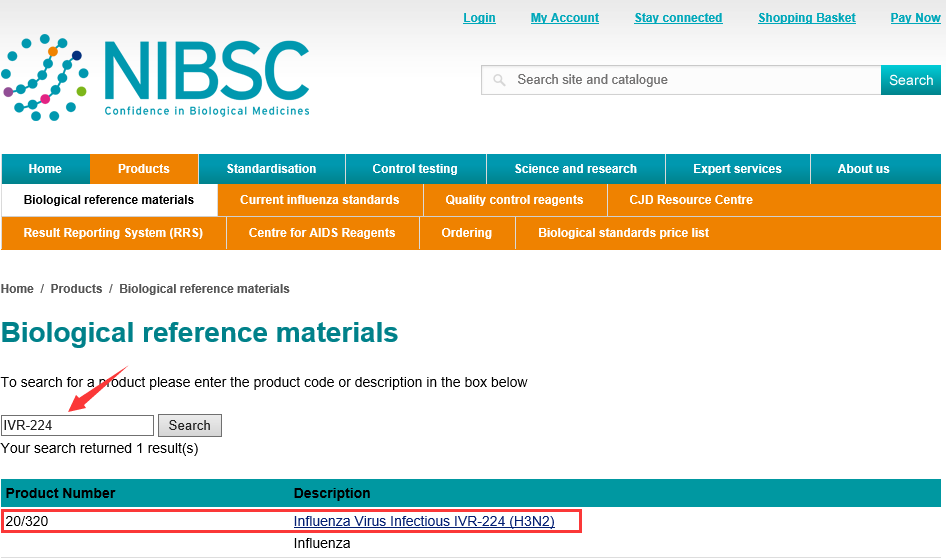Viewport: 946px width, 559px height.
Task: Open the Quality control reagents tab
Action: coord(514,200)
